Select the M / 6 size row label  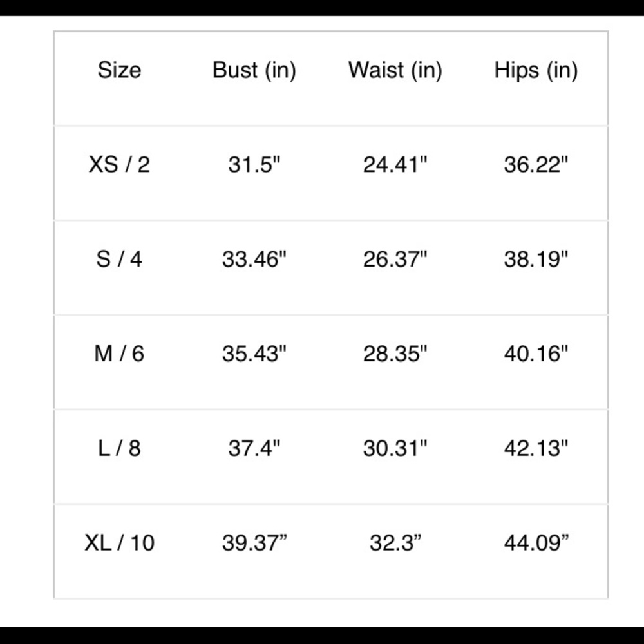[x=119, y=354]
